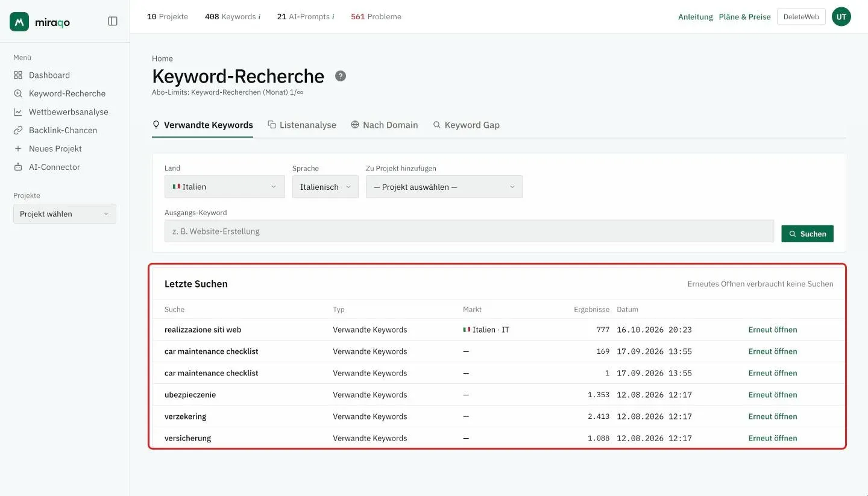Click the DeleteWeb button
868x496 pixels.
(801, 17)
